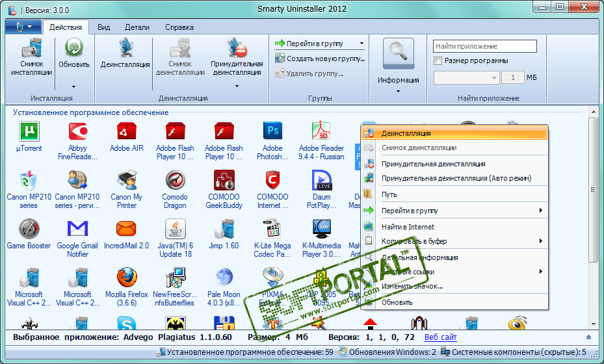The width and height of the screenshot is (604, 364).
Task: Open the application menu button dropdown
Action: (23, 27)
